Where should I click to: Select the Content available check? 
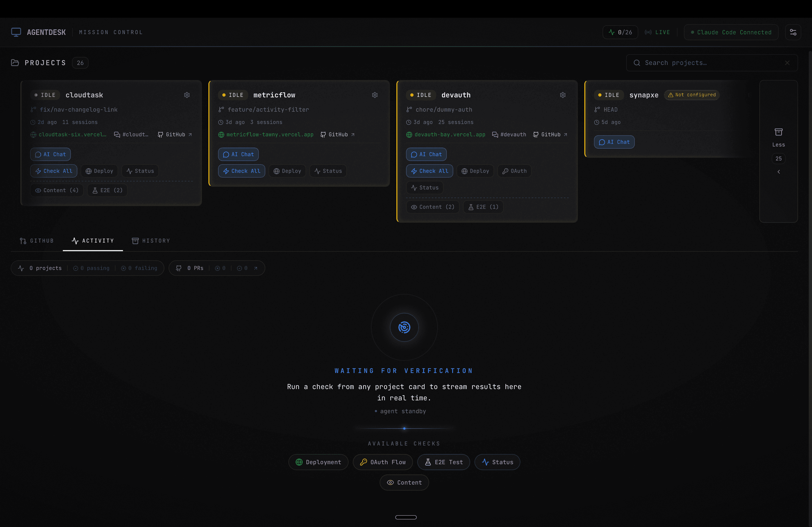pos(404,483)
